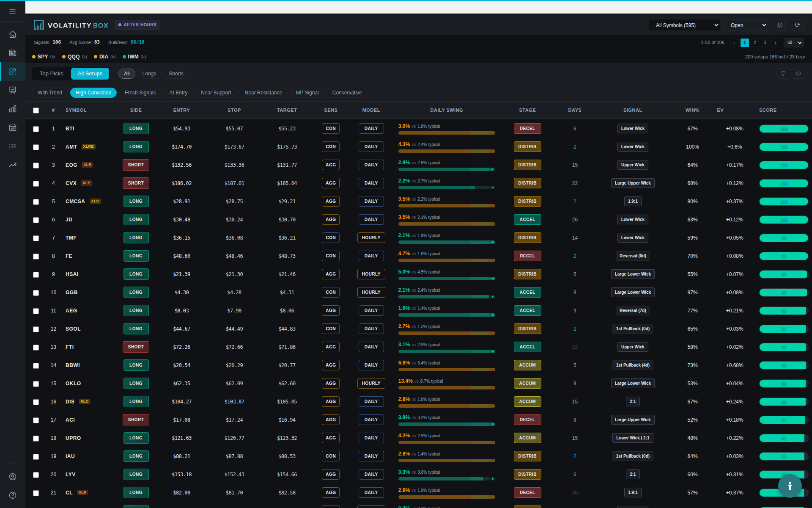Select the High Conviction filter
812x508 pixels.
93,93
